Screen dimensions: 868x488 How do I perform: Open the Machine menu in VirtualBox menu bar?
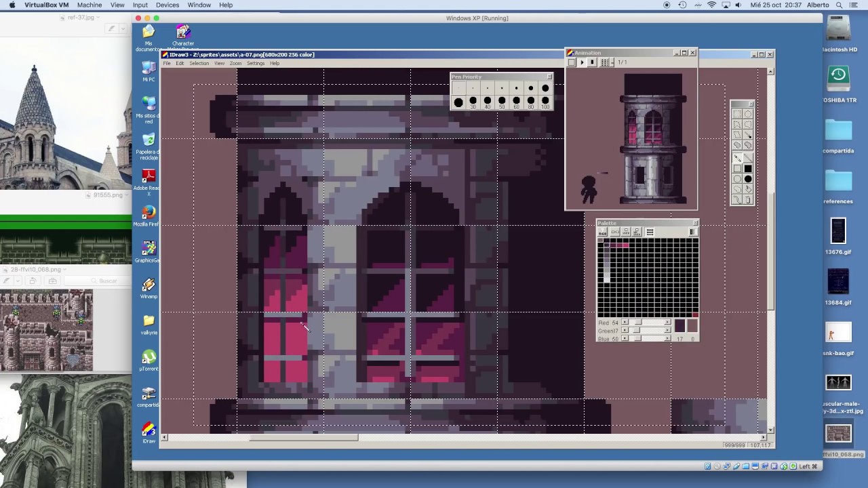pos(90,5)
